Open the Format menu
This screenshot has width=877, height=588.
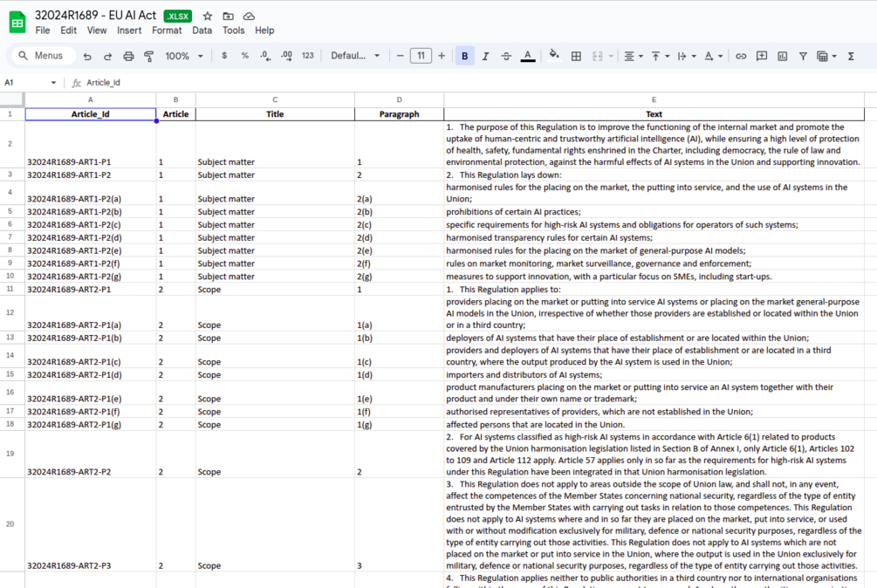click(x=167, y=31)
